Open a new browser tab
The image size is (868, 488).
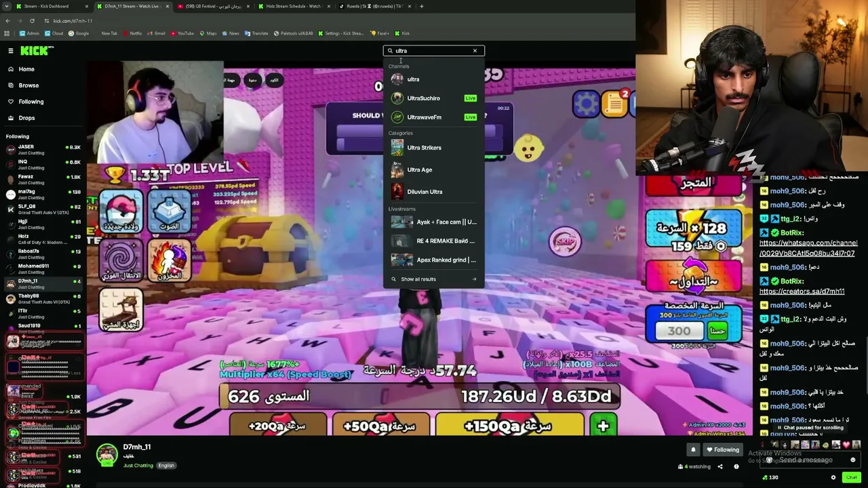(x=421, y=7)
